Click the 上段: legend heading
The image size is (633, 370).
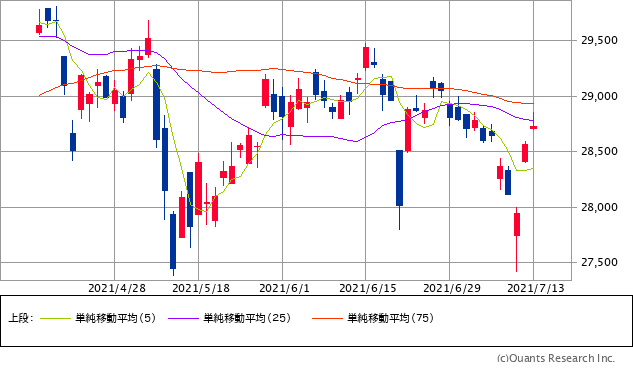(x=21, y=318)
